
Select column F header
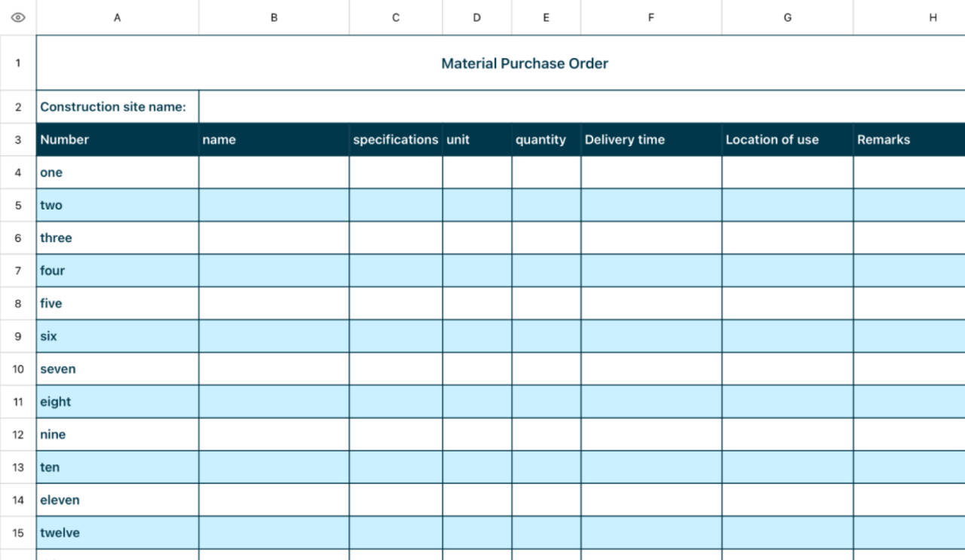651,17
